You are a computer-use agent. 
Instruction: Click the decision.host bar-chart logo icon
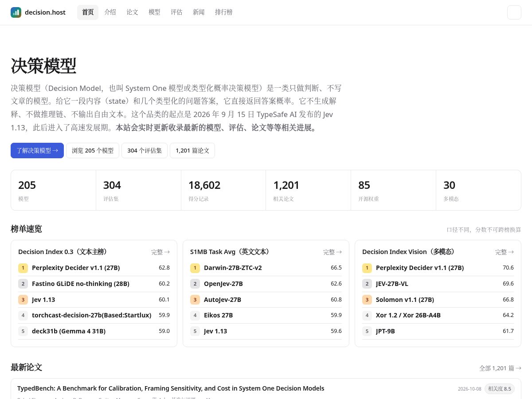point(16,12)
